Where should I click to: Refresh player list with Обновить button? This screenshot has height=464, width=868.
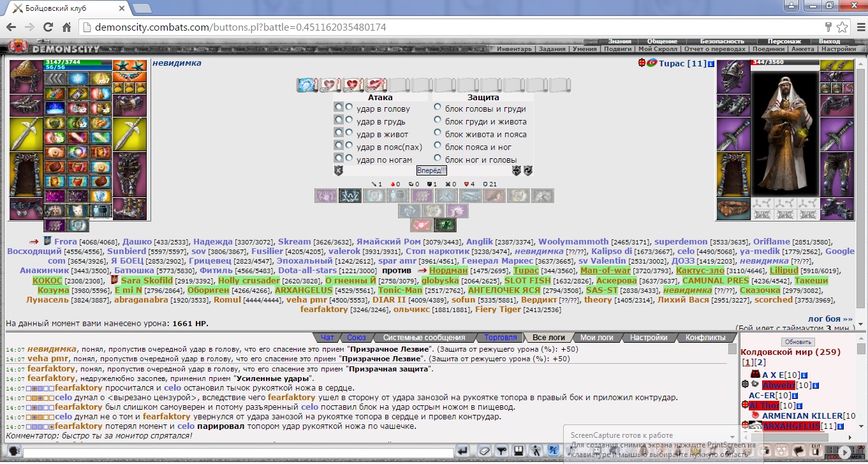coord(798,342)
